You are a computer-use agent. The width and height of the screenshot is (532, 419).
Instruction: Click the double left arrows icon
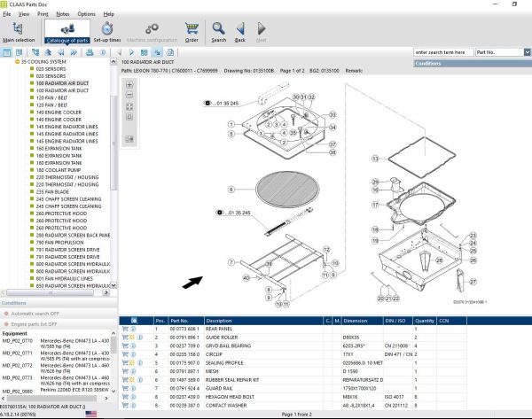tap(60, 52)
